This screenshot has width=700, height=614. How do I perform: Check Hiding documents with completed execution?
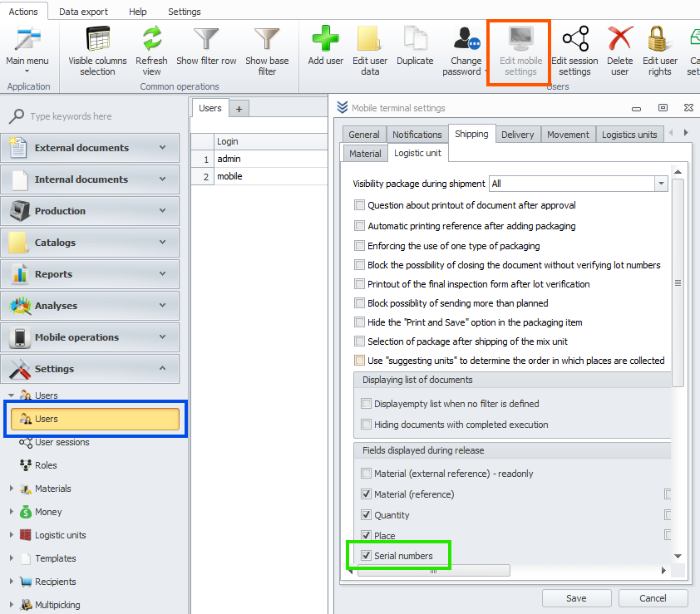pos(366,424)
